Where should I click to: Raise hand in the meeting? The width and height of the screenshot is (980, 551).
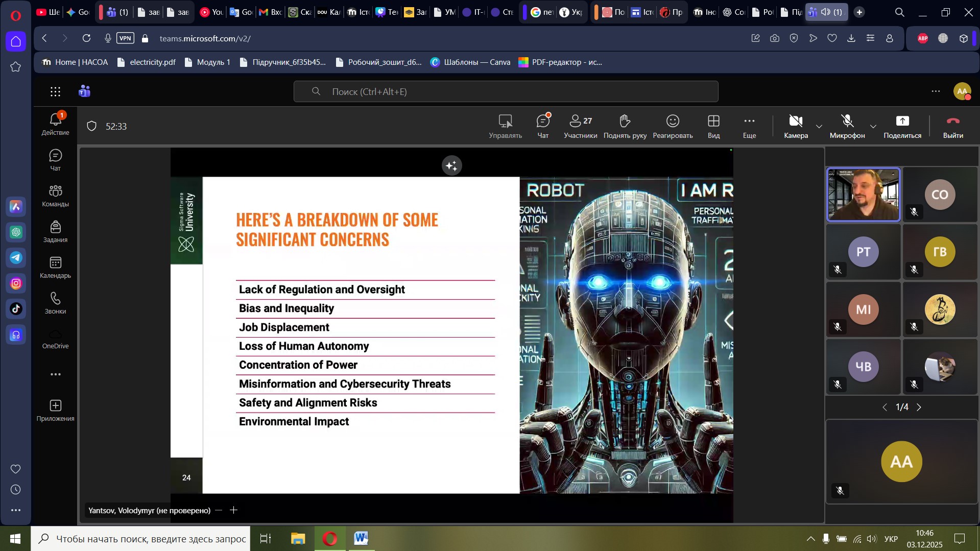(625, 126)
